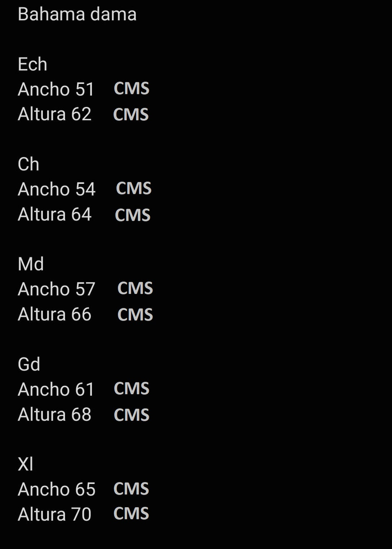Select the Md size heading
392x549 pixels.
click(31, 264)
